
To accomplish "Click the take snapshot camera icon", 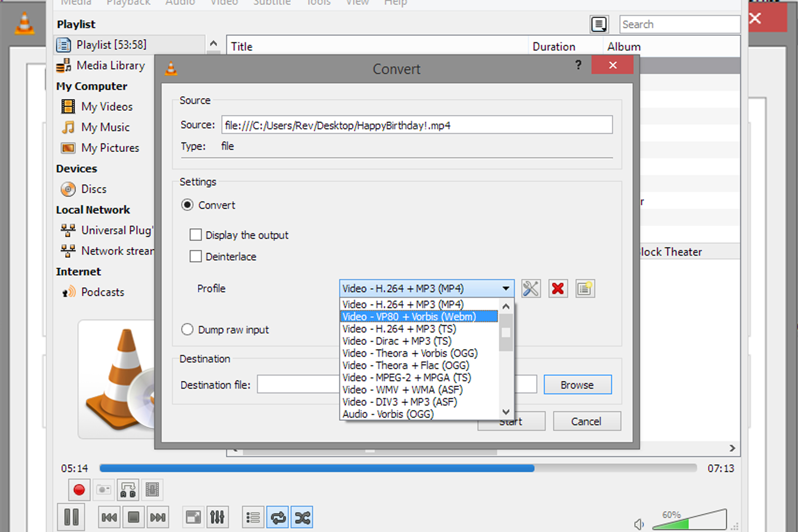I will [x=104, y=490].
